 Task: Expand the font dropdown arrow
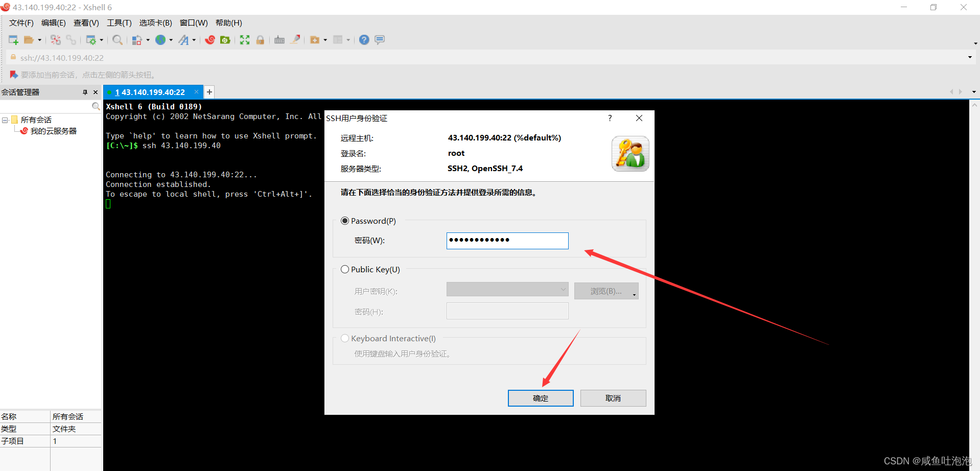[194, 40]
